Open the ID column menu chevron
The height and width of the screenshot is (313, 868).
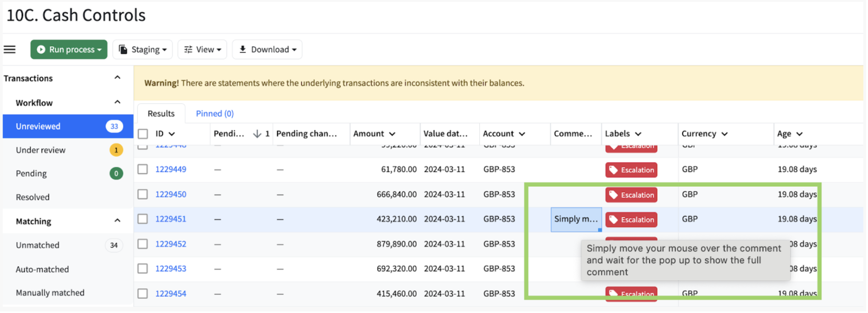tap(172, 134)
